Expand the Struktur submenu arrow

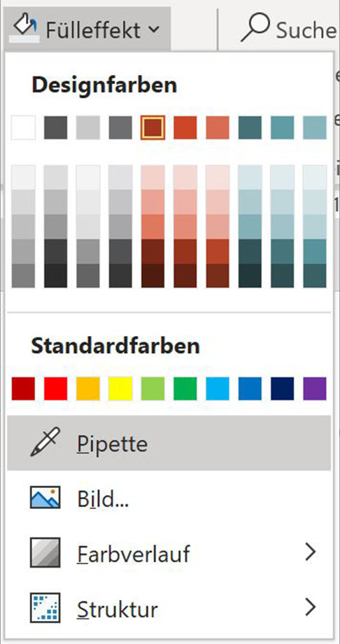[311, 608]
